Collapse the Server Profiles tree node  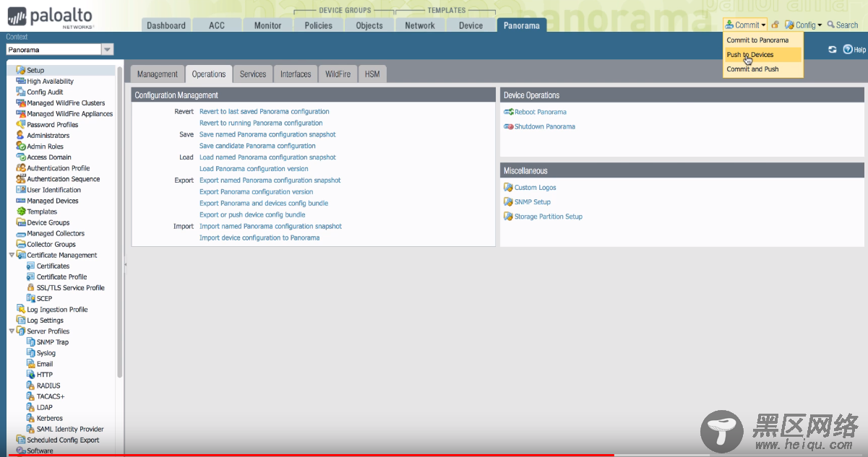tap(12, 331)
